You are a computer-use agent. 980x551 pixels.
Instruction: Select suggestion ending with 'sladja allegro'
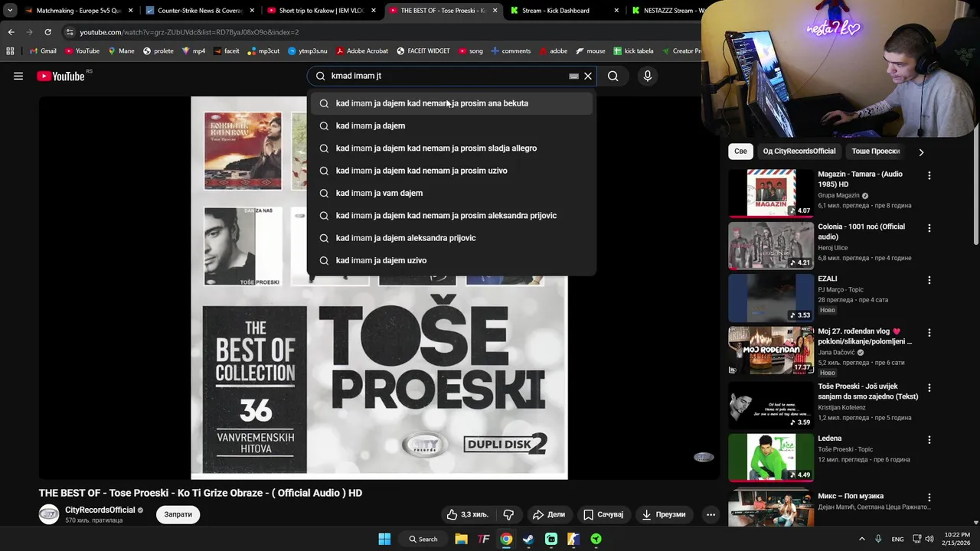[450, 148]
